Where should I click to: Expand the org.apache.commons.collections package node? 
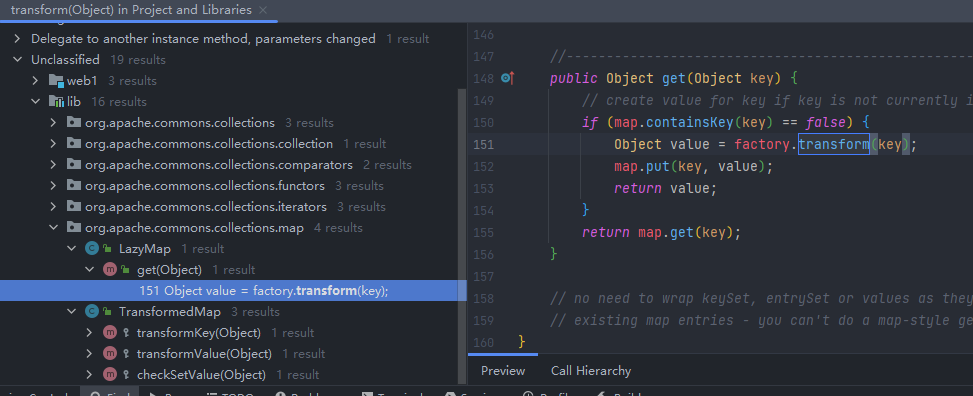53,123
